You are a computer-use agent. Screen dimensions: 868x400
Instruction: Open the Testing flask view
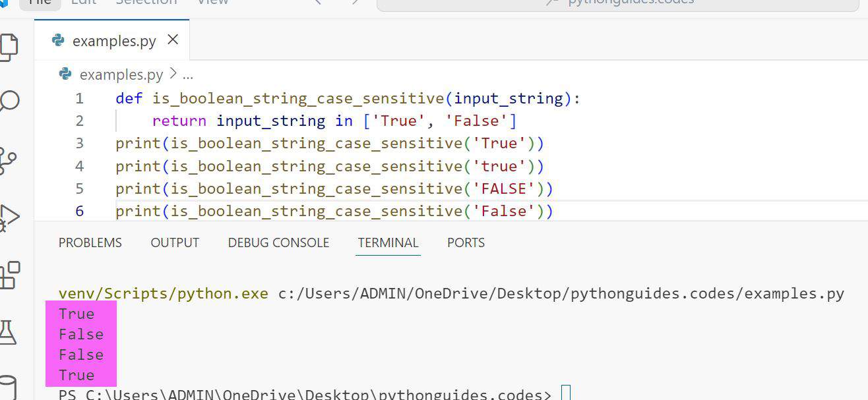pyautogui.click(x=7, y=331)
